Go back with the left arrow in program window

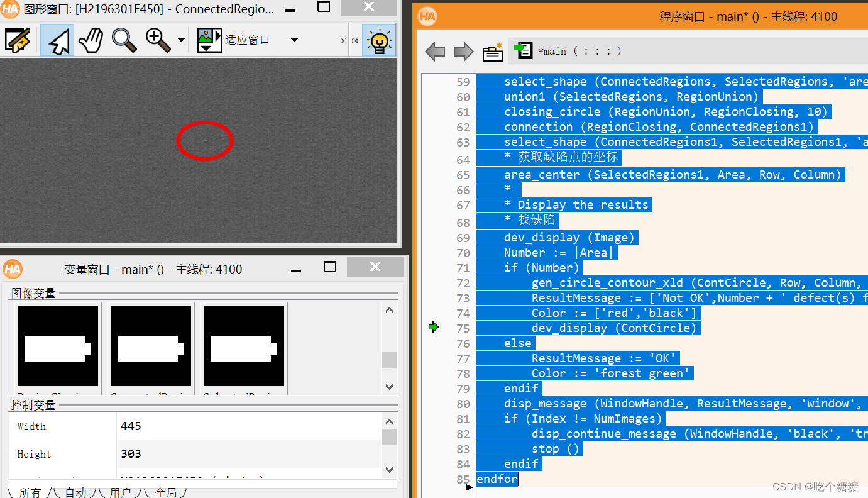(435, 52)
